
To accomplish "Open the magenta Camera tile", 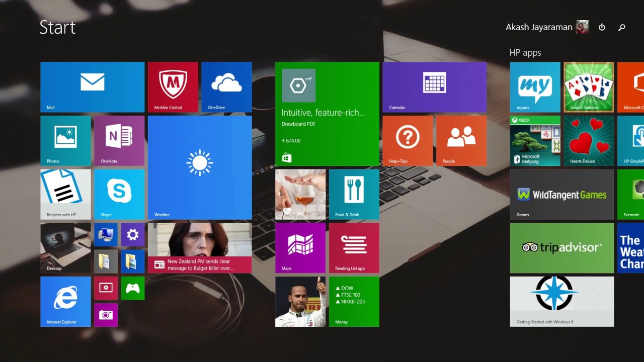I will click(106, 315).
